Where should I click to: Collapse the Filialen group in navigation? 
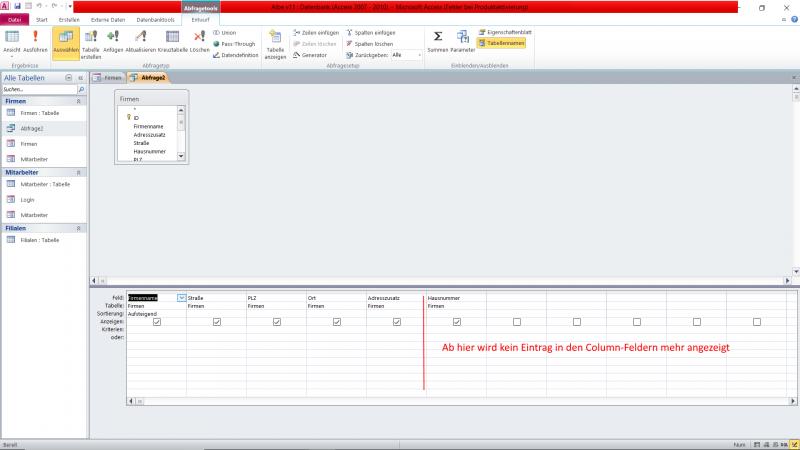(79, 229)
